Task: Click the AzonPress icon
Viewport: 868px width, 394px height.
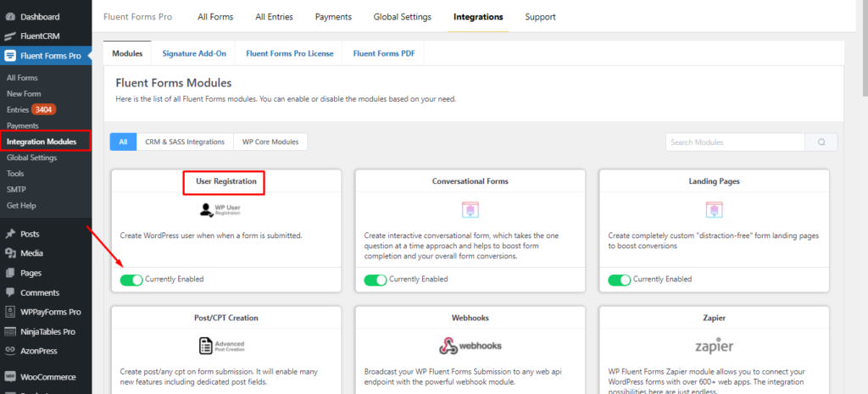Action: tap(10, 351)
